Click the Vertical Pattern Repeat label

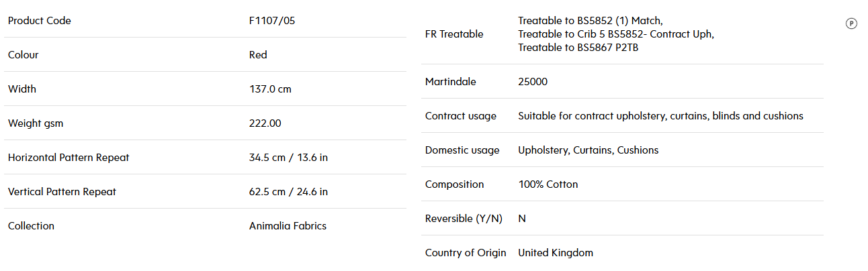[62, 192]
